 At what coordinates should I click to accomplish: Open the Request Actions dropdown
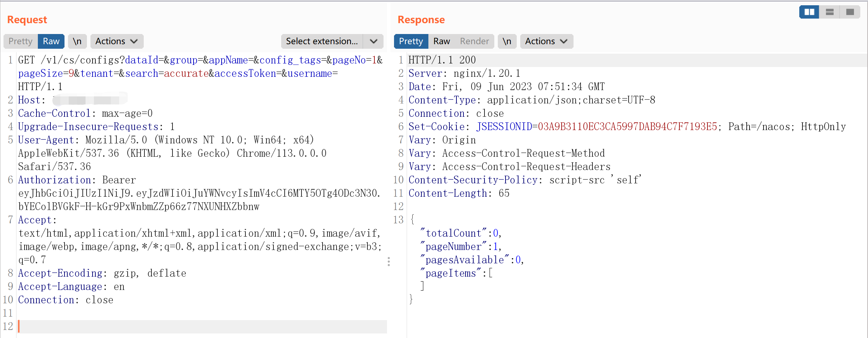pos(116,41)
